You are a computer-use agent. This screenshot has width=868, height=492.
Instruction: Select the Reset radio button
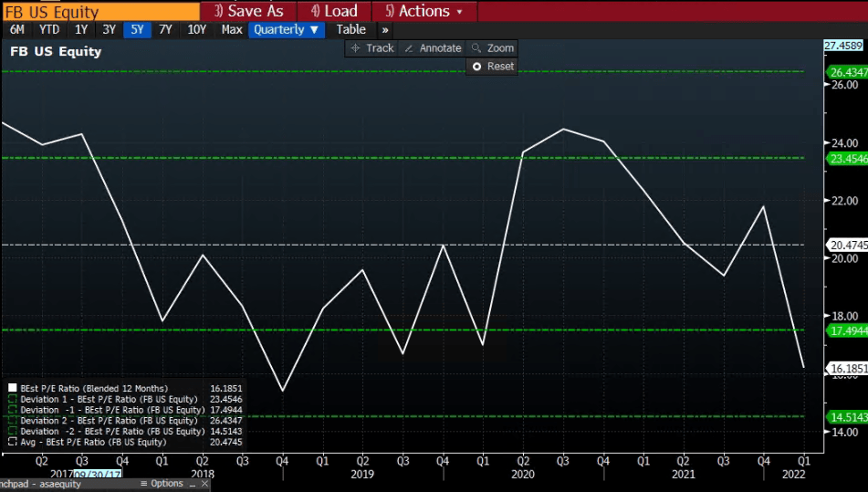pyautogui.click(x=477, y=67)
